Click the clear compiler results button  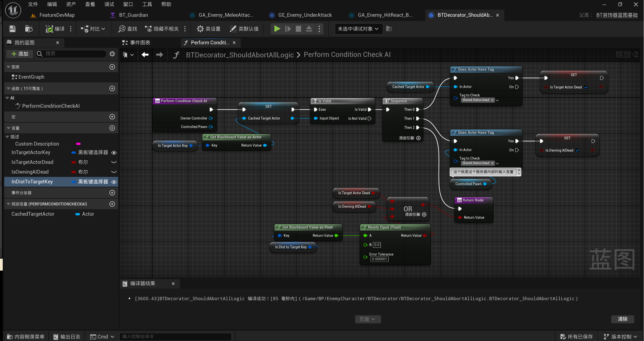(x=622, y=319)
